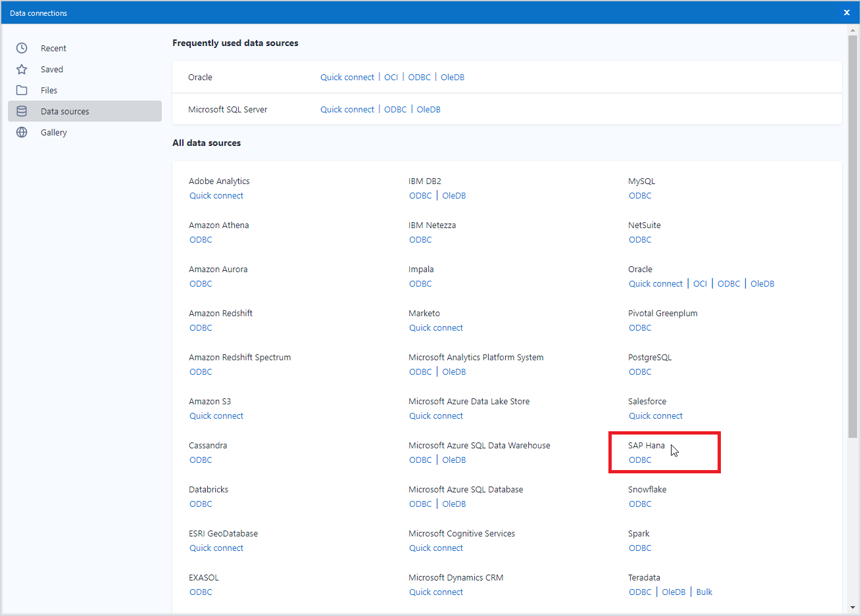Screen dimensions: 861x616
Task: Quick connect to Salesforce
Action: coord(655,415)
